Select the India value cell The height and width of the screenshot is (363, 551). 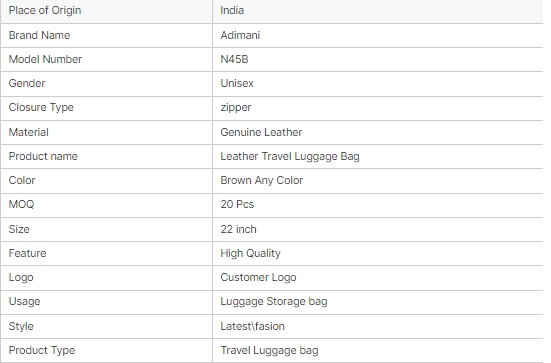click(378, 11)
